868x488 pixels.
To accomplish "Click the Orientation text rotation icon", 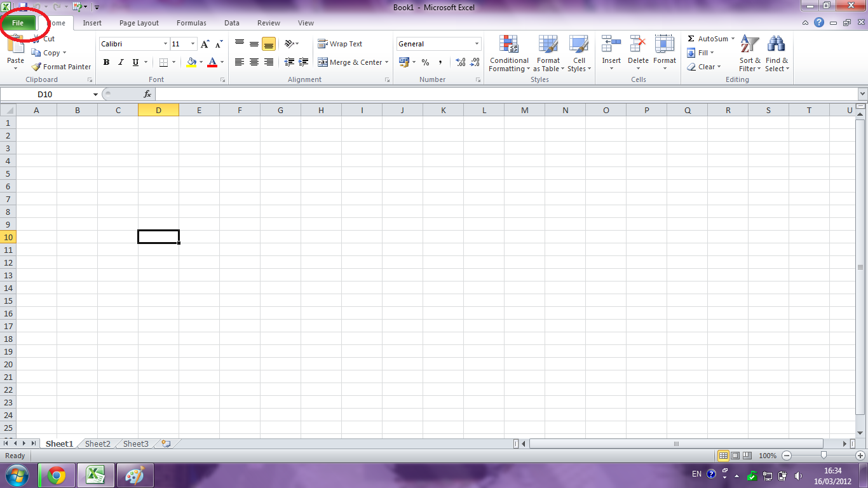I will click(289, 44).
